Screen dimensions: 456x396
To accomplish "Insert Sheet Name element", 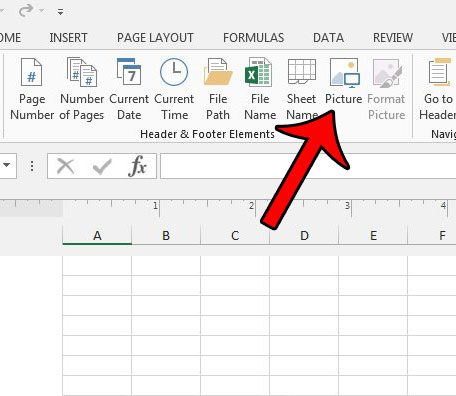I will 302,89.
